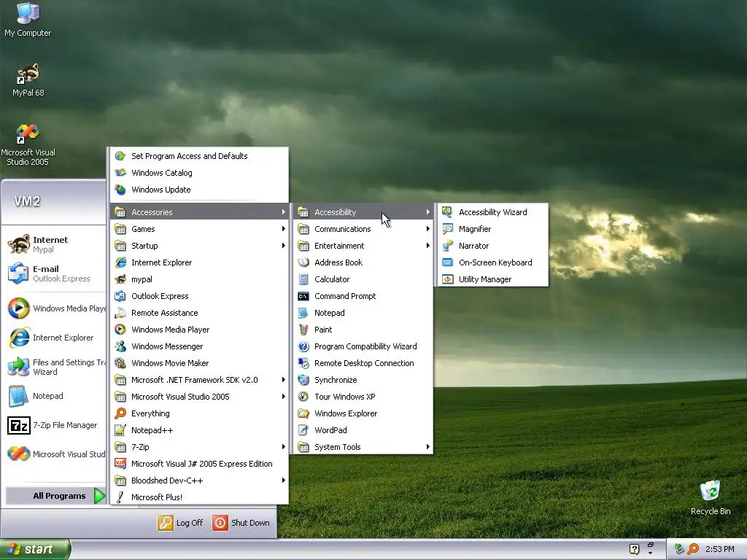
Task: Start Narrator from Accessibility submenu
Action: [x=492, y=246]
